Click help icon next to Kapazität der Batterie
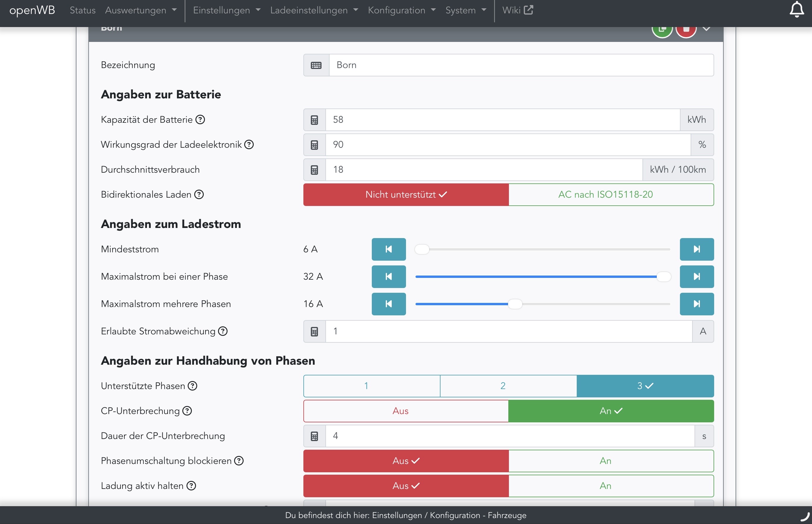Viewport: 812px width, 524px height. click(x=200, y=120)
